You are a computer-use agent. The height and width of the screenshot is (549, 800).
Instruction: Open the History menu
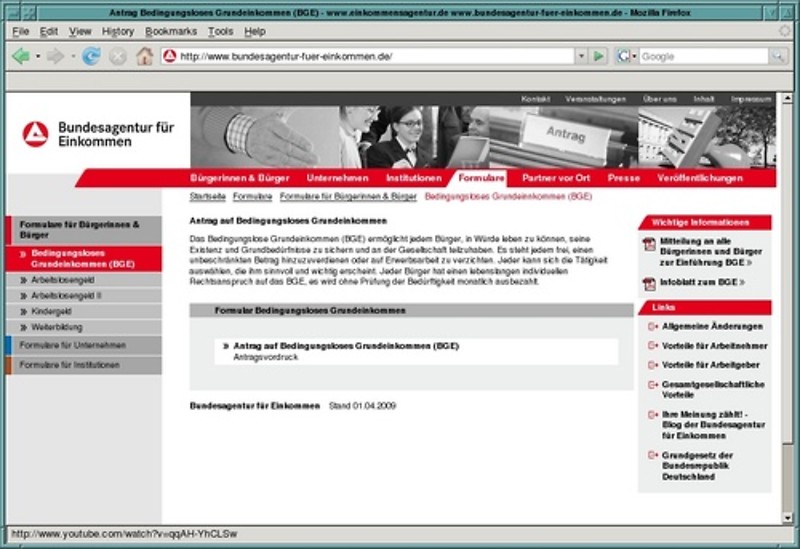(118, 32)
